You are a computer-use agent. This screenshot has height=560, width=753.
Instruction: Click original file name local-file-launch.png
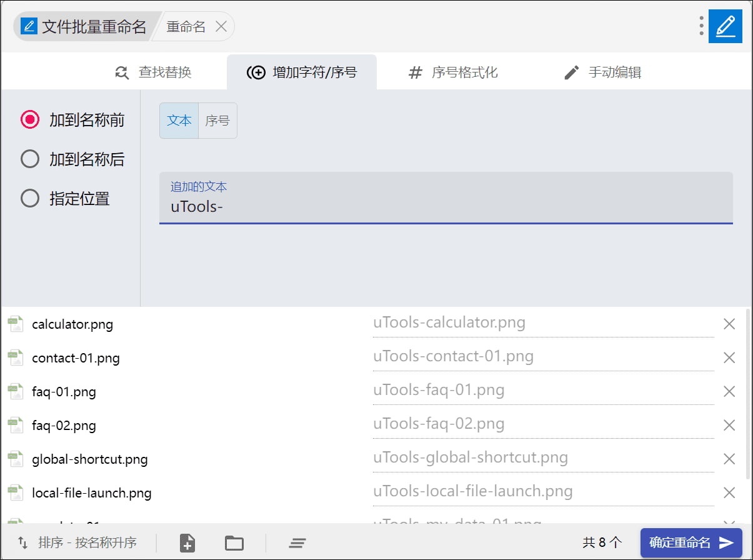coord(92,493)
